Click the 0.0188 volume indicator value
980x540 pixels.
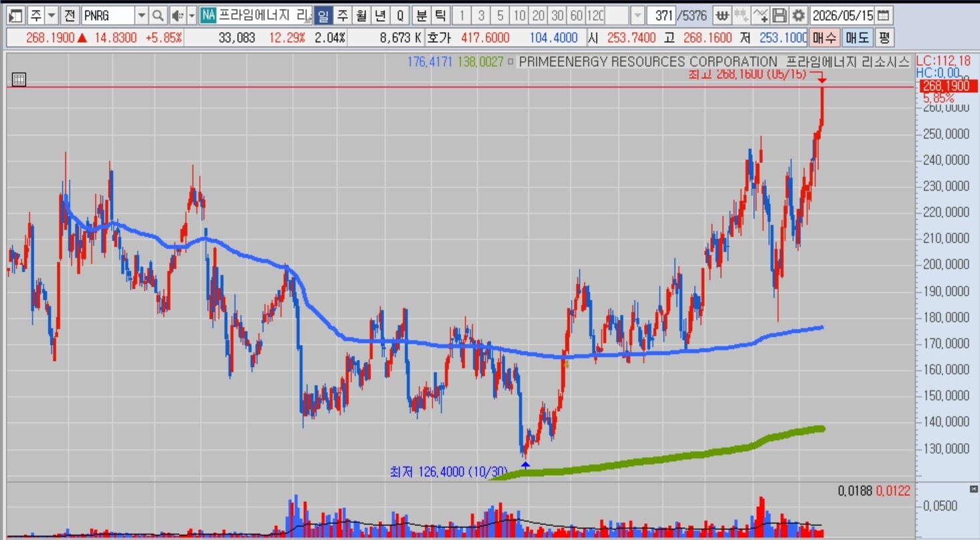click(855, 491)
